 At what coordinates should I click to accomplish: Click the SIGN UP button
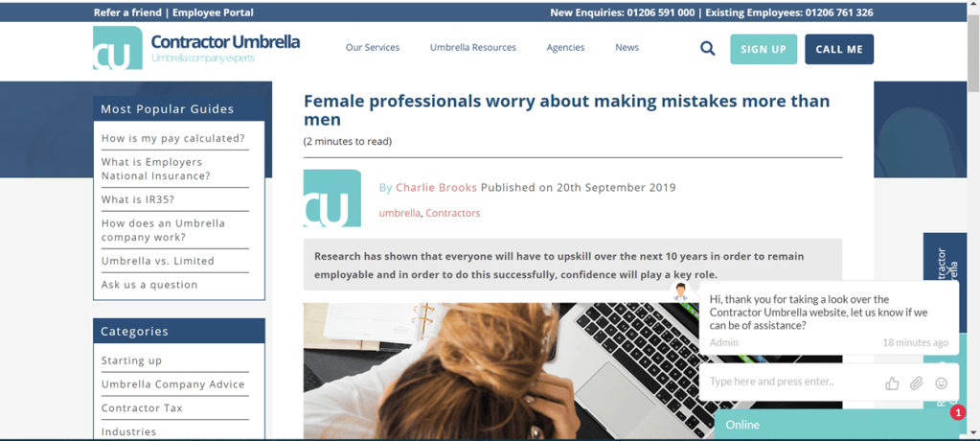(763, 50)
